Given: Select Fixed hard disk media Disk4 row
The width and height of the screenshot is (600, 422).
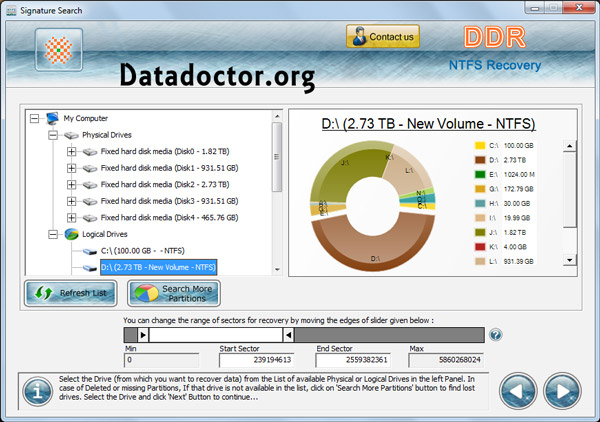Looking at the screenshot, I should click(x=170, y=218).
